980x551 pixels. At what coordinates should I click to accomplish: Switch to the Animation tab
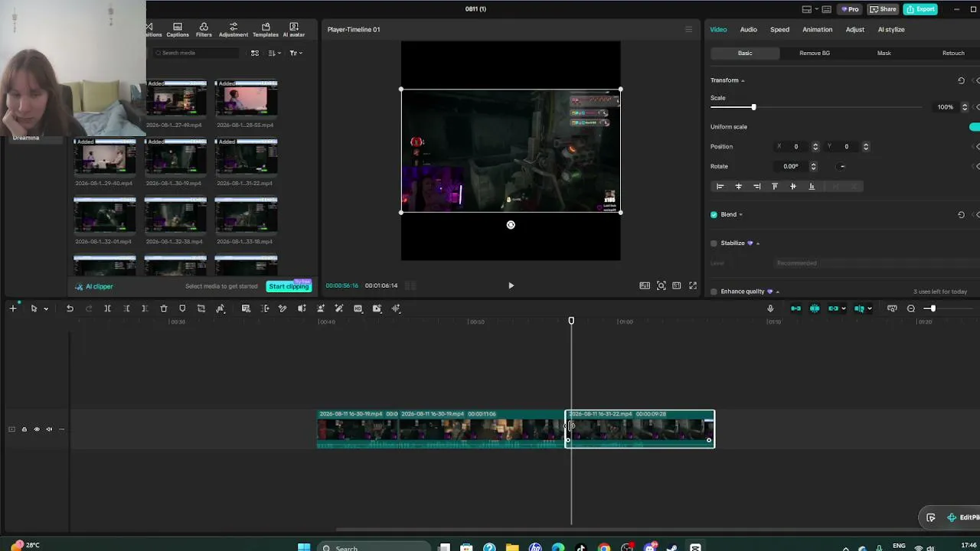(x=817, y=30)
